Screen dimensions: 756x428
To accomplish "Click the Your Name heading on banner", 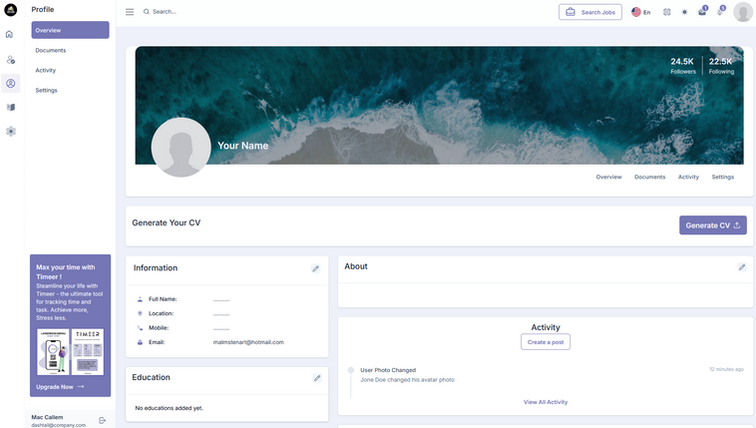I will coord(243,146).
